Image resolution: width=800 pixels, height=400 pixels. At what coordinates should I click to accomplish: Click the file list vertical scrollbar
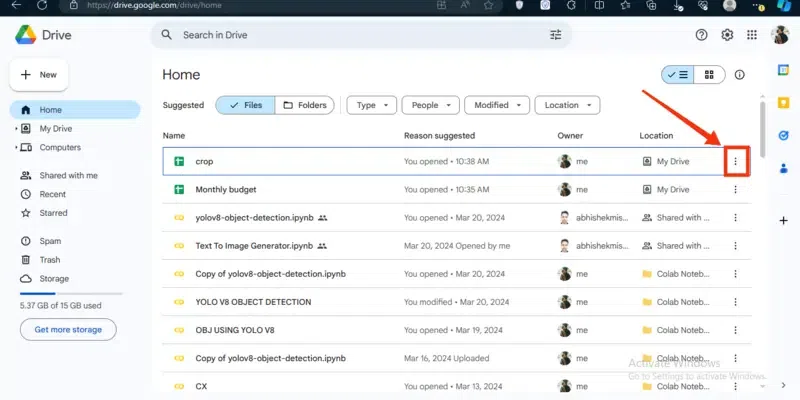tap(763, 129)
